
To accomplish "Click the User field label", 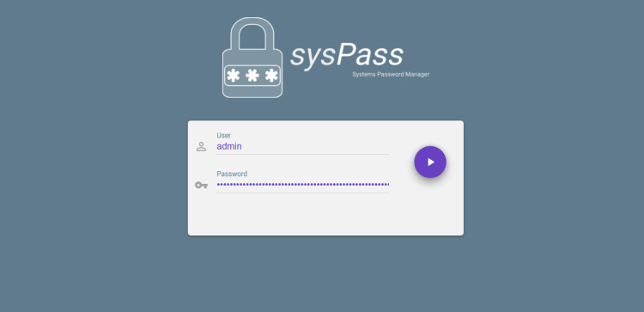I will pos(224,135).
